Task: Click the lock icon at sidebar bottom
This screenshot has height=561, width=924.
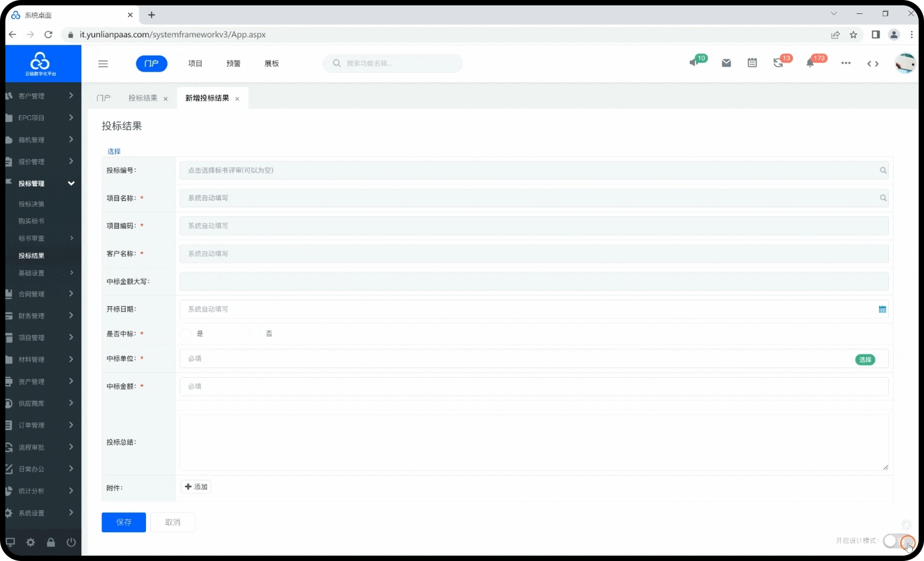Action: click(x=51, y=542)
